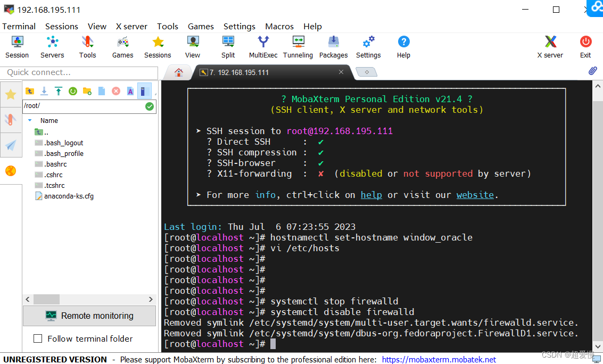Delete selected file in SFTP browser
603x364 pixels.
tap(115, 91)
